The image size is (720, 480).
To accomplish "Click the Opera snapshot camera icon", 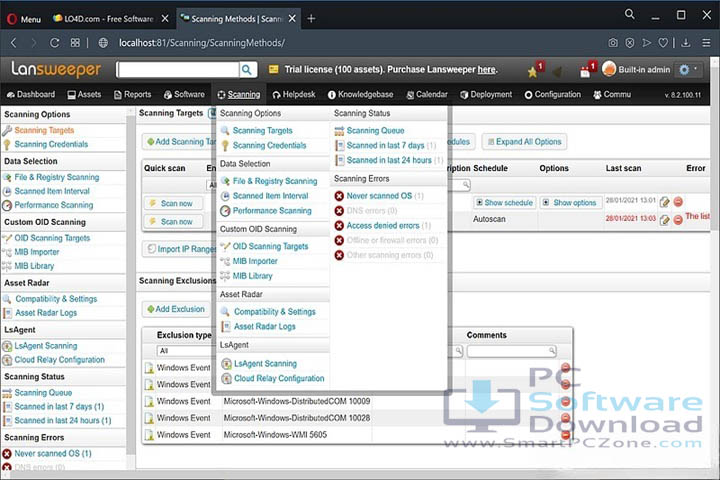I will [x=613, y=43].
